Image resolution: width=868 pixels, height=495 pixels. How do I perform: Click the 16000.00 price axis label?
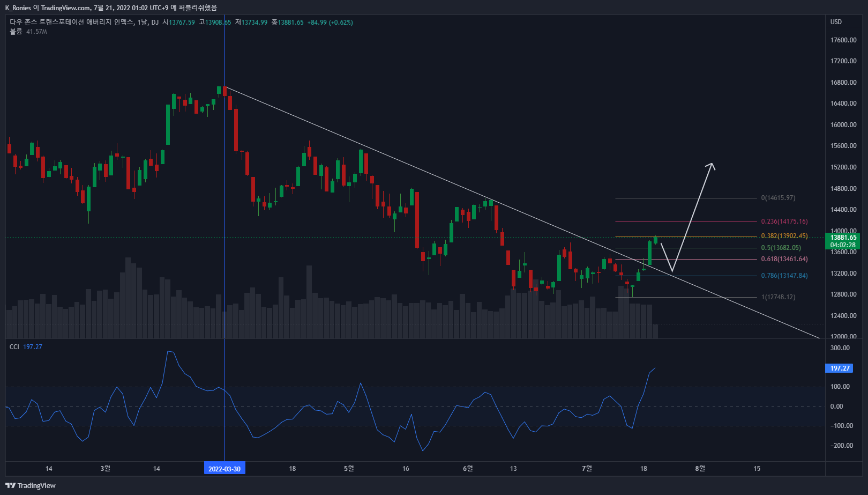point(843,125)
